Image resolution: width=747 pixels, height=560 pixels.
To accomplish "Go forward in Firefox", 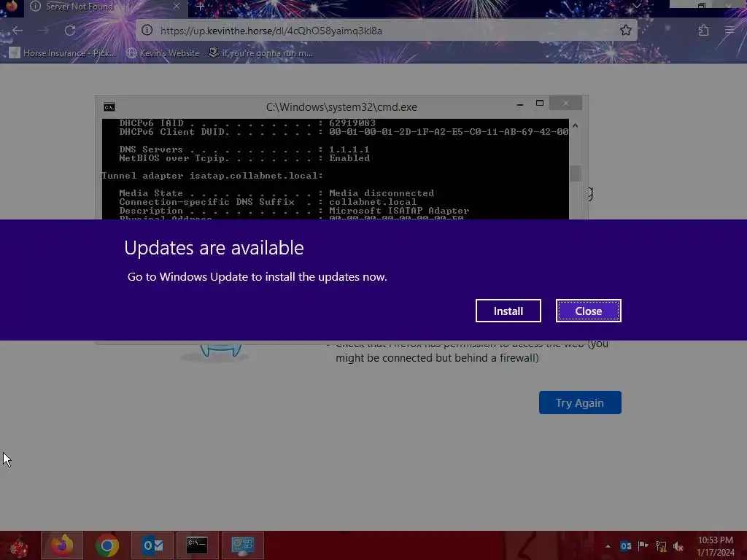I will point(43,31).
